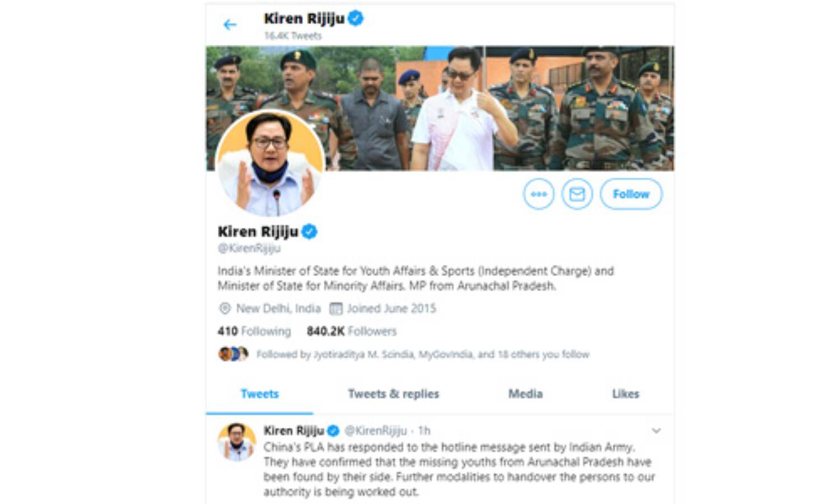
Task: Click the verified badge under the profile photo
Action: click(x=310, y=231)
